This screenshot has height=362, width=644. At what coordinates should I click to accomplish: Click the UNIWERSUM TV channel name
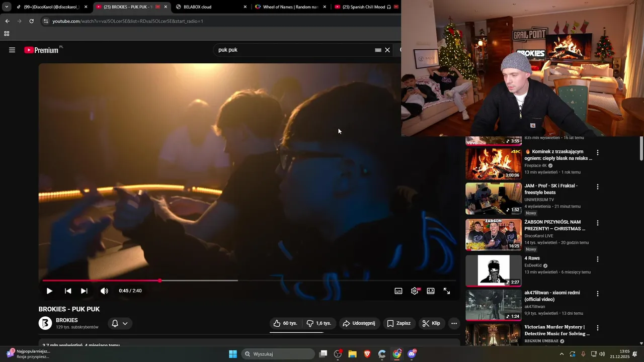tap(539, 200)
